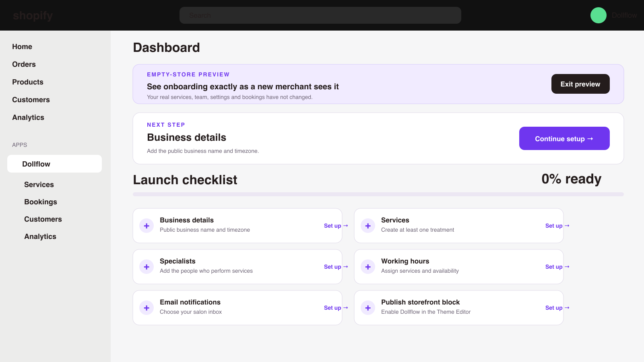The width and height of the screenshot is (644, 362).
Task: Click Set up link for Working hours
Action: click(557, 267)
